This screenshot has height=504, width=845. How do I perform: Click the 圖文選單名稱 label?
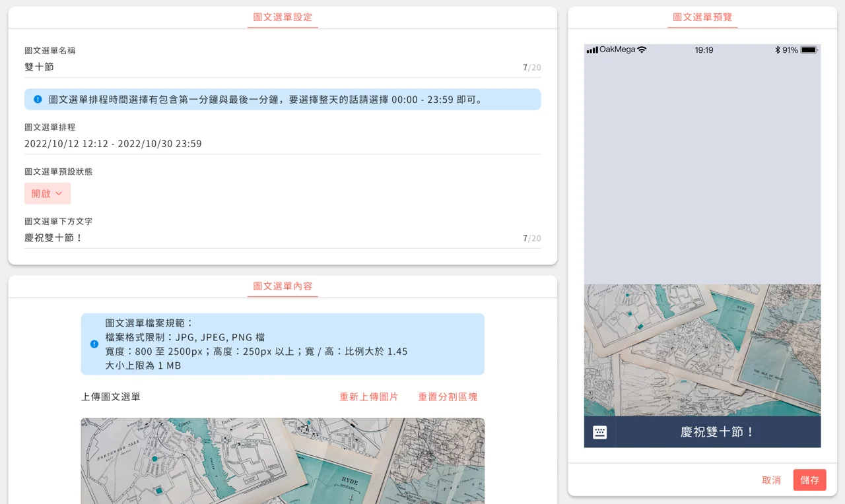[50, 51]
